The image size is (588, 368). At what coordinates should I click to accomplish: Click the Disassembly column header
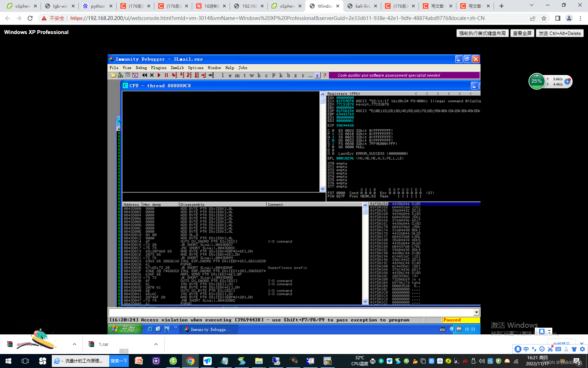tap(223, 204)
